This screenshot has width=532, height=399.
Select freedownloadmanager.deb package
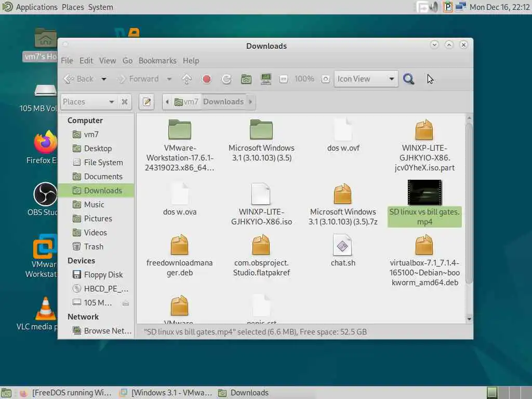[x=179, y=256]
